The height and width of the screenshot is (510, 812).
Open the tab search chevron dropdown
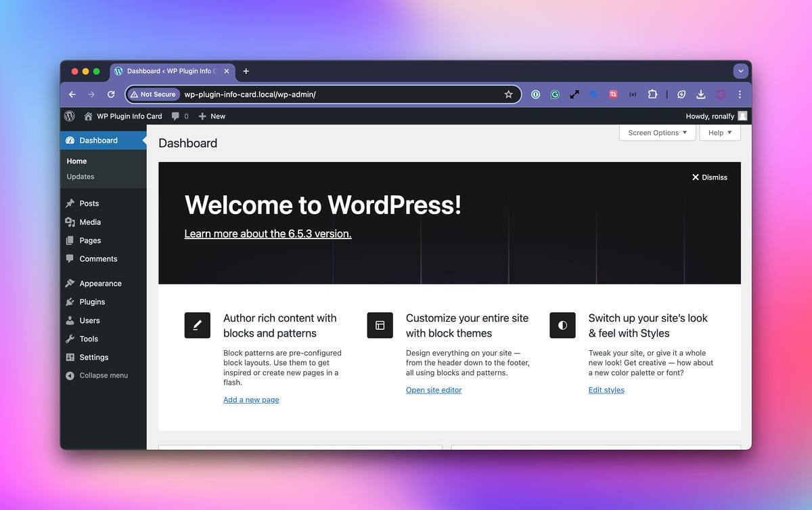741,71
